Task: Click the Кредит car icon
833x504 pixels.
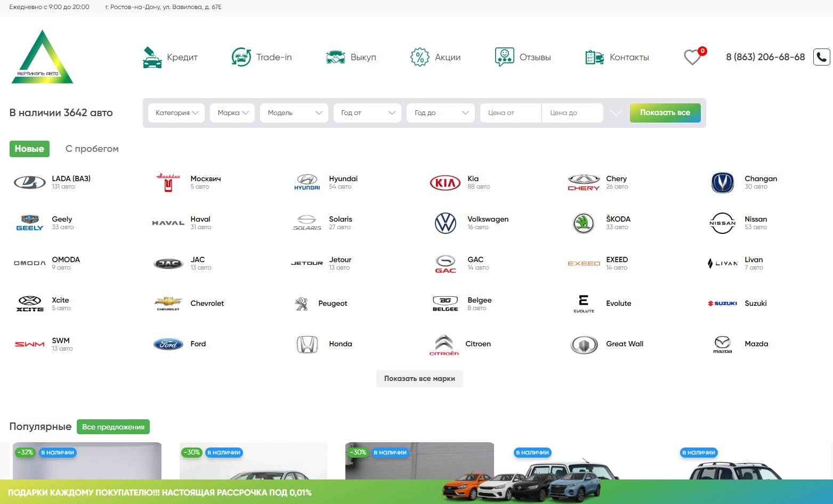Action: coord(152,58)
